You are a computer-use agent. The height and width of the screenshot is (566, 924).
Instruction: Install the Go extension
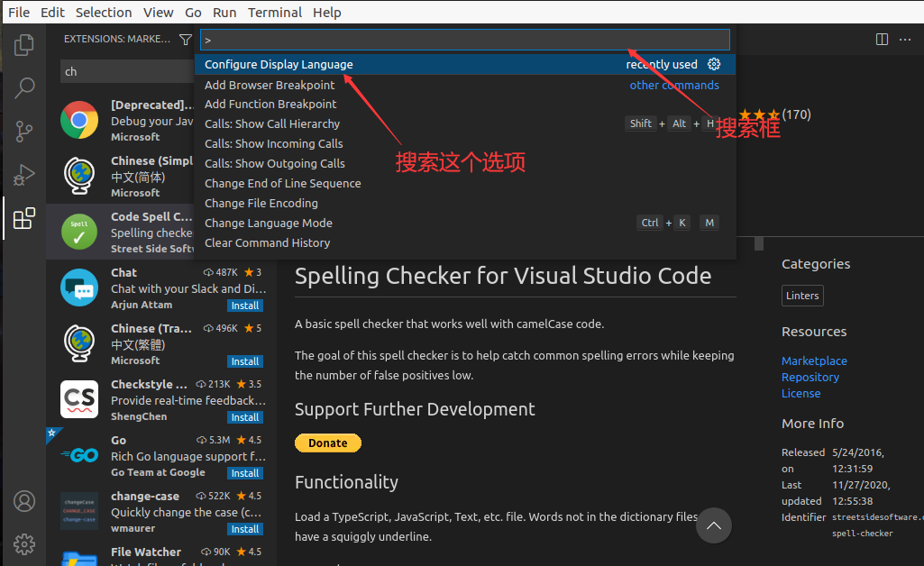pos(245,473)
